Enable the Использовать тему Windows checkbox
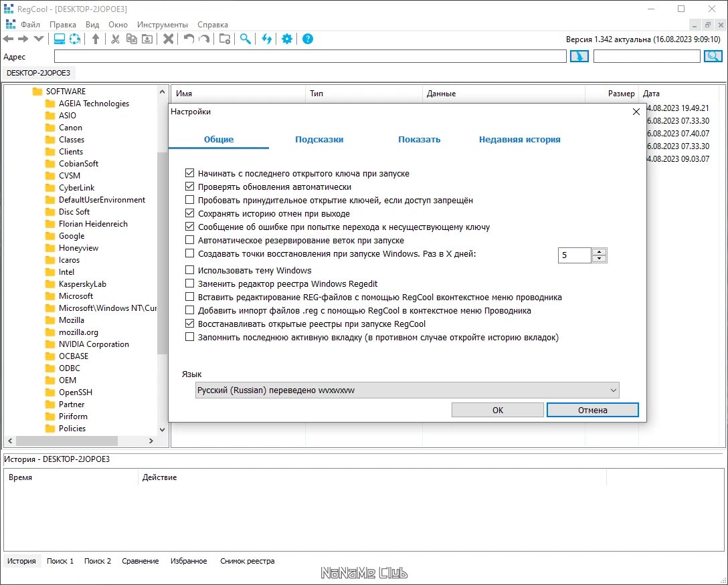Viewport: 728px width, 585px height. point(189,270)
